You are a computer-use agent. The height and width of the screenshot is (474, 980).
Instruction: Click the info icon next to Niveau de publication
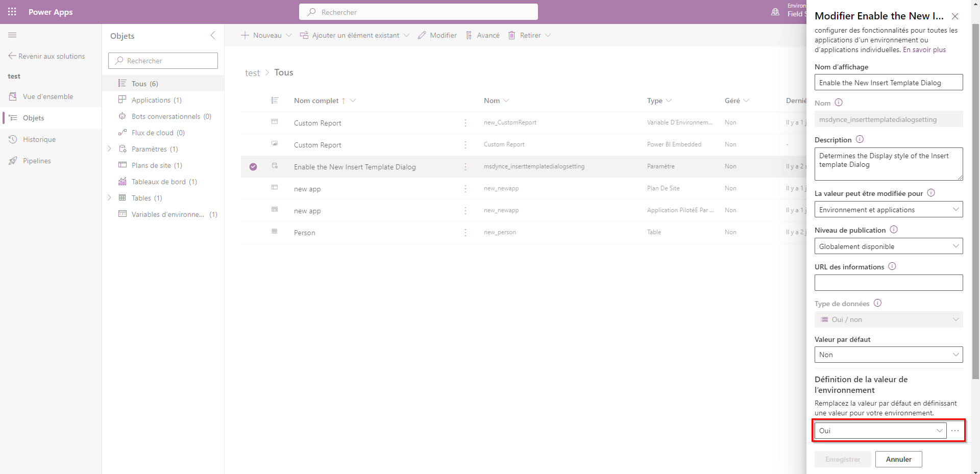pyautogui.click(x=894, y=230)
